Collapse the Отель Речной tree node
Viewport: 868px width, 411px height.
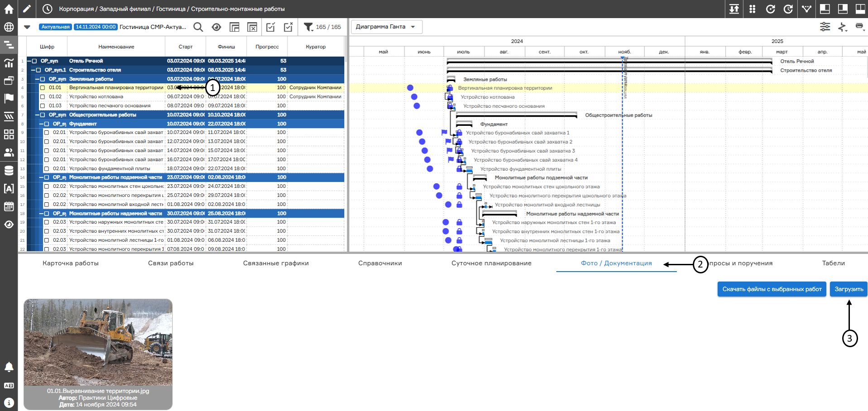coord(29,61)
